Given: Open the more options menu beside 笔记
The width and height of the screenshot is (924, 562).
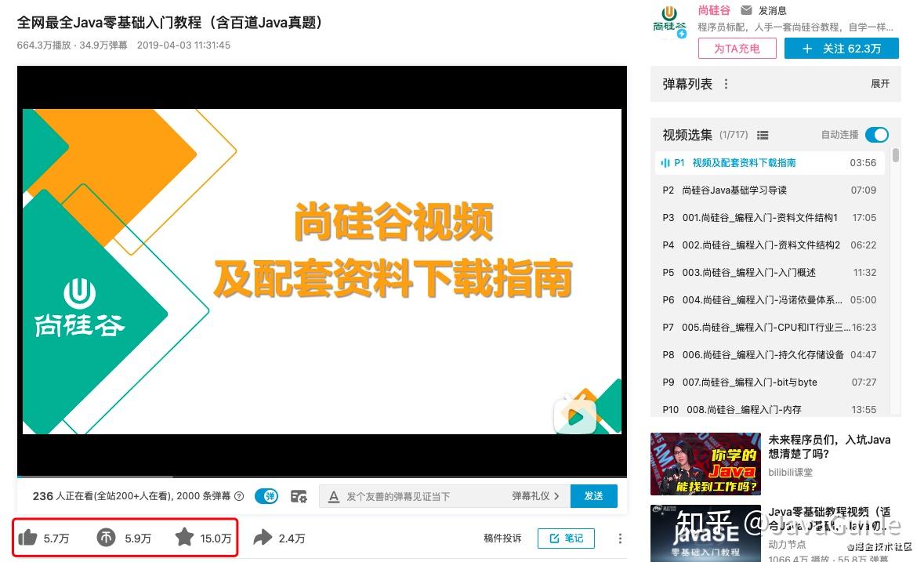Looking at the screenshot, I should click(x=620, y=538).
